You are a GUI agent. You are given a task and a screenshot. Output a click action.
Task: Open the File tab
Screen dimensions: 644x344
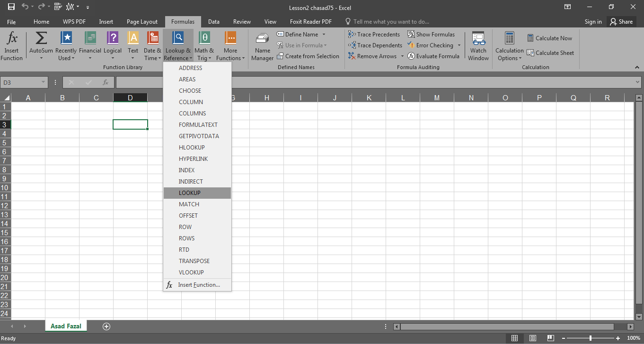(x=11, y=22)
